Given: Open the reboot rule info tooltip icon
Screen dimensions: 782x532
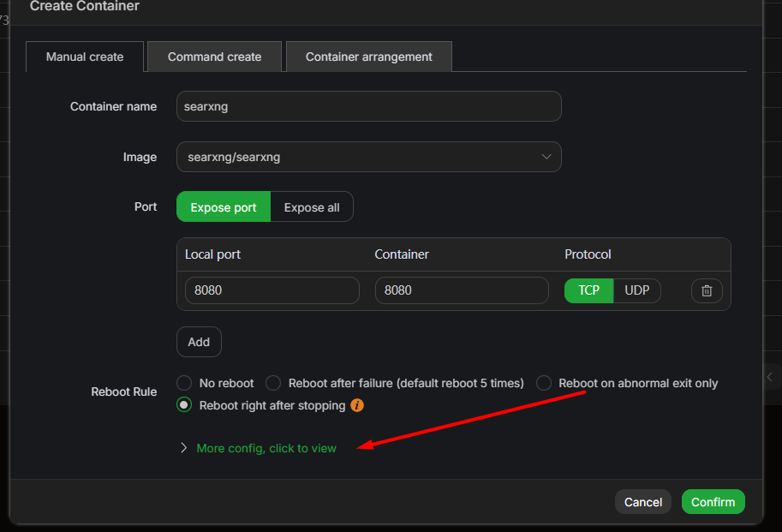Looking at the screenshot, I should pyautogui.click(x=356, y=405).
